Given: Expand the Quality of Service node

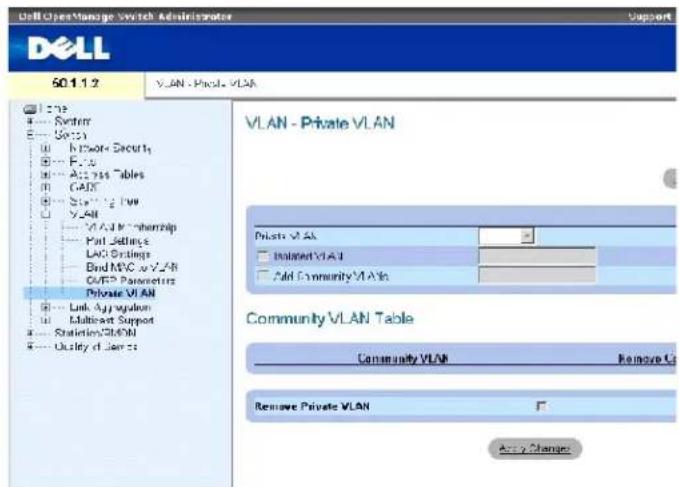Looking at the screenshot, I should [30, 346].
